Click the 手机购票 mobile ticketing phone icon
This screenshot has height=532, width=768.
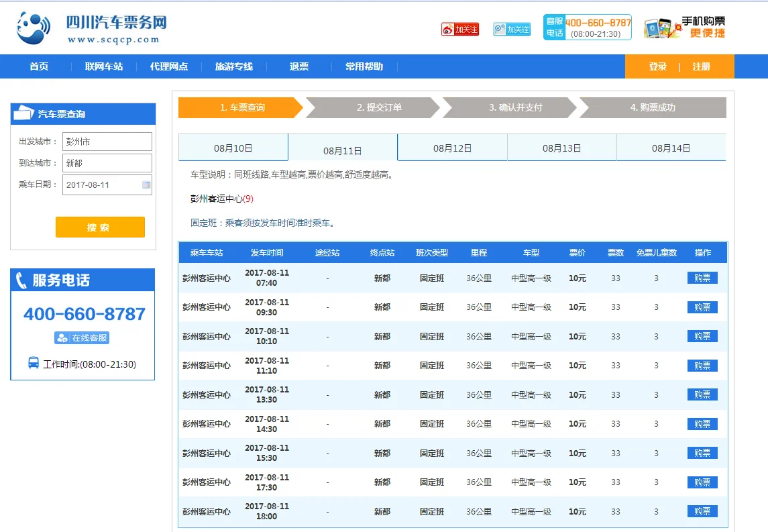coord(656,27)
